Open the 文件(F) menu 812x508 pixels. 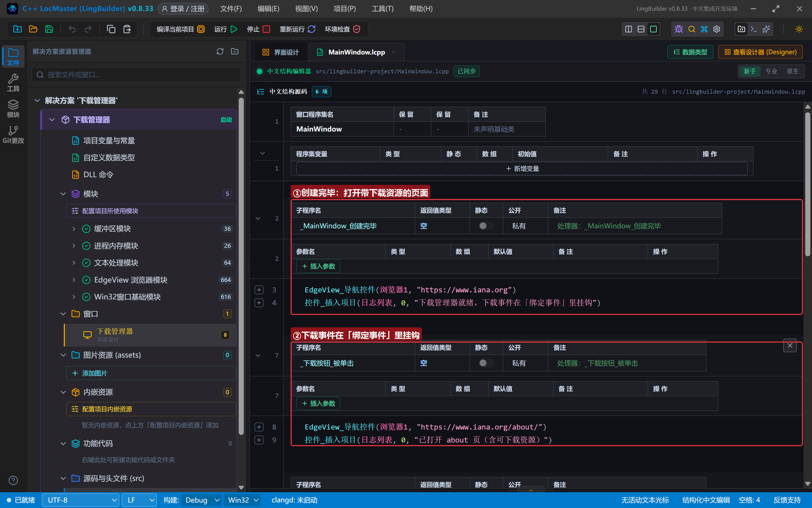[x=231, y=9]
